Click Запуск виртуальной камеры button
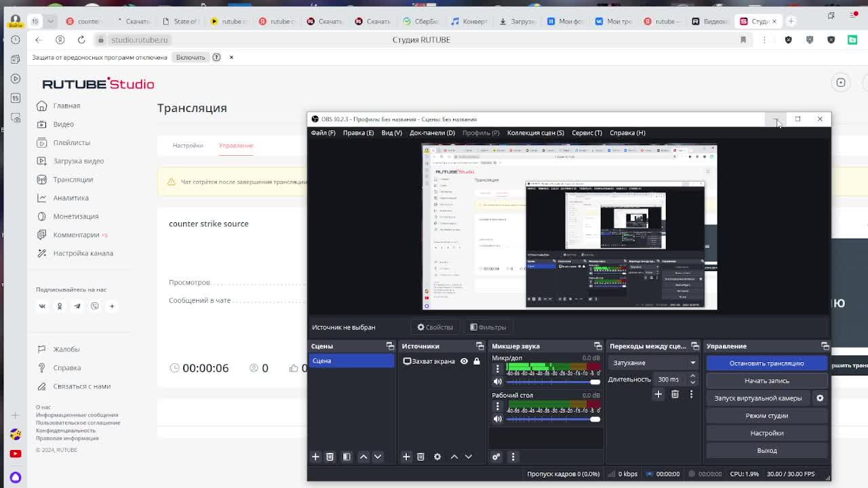The image size is (868, 488). [x=758, y=399]
